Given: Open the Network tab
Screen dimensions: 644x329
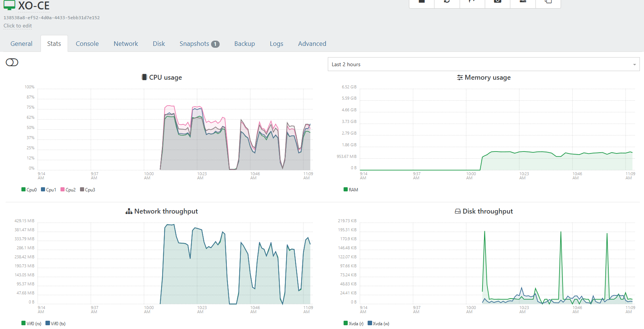Looking at the screenshot, I should 126,44.
